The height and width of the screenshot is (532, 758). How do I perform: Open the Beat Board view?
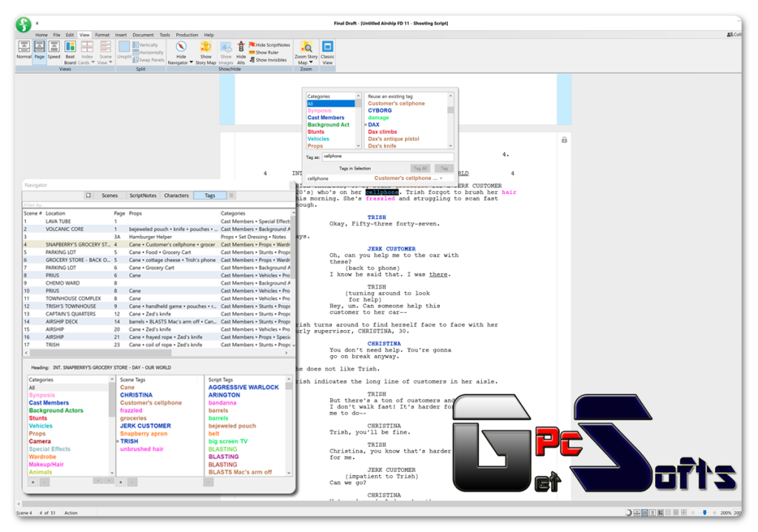[x=70, y=53]
